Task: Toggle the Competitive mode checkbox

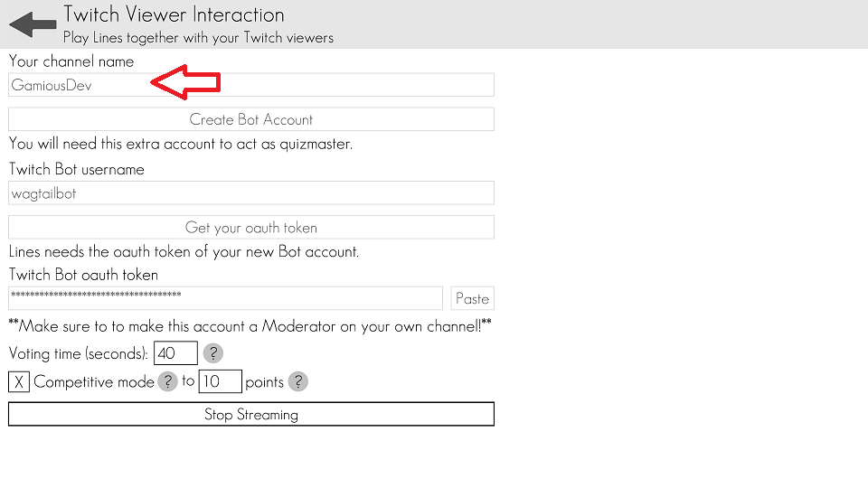Action: click(x=18, y=381)
